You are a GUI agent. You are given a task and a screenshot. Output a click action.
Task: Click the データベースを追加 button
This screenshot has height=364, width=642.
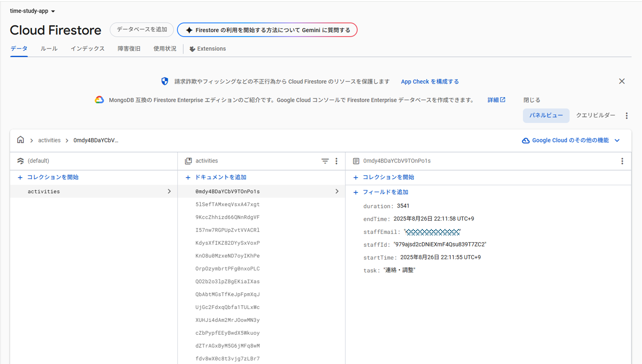pyautogui.click(x=142, y=30)
